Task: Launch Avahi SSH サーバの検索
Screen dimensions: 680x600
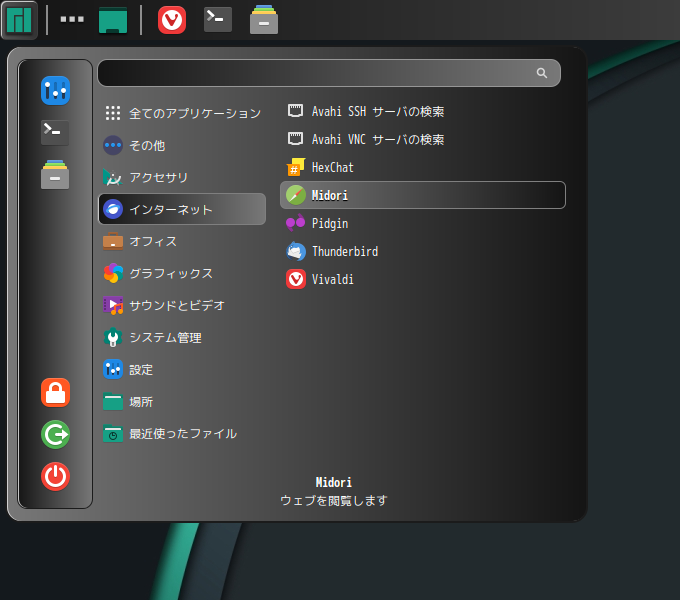Action: point(423,111)
